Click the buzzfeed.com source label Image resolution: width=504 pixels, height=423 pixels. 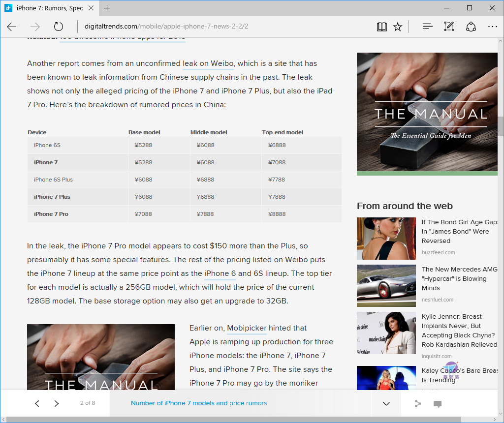[x=438, y=252]
